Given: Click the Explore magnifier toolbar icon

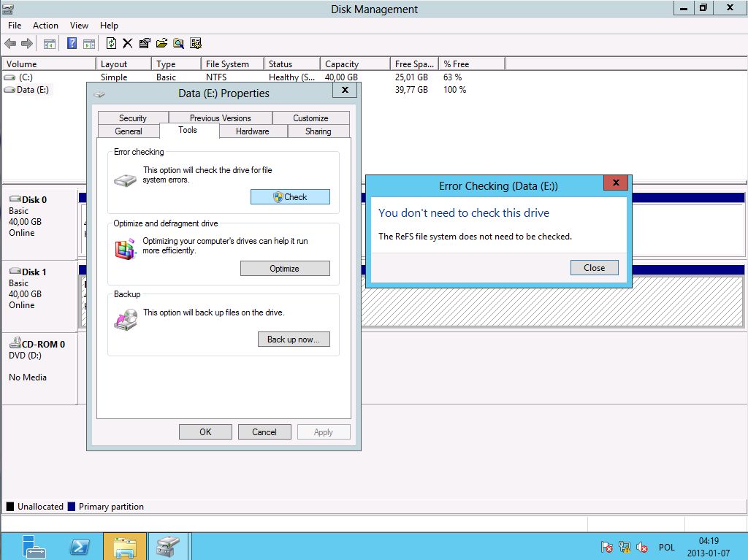Looking at the screenshot, I should coord(179,43).
